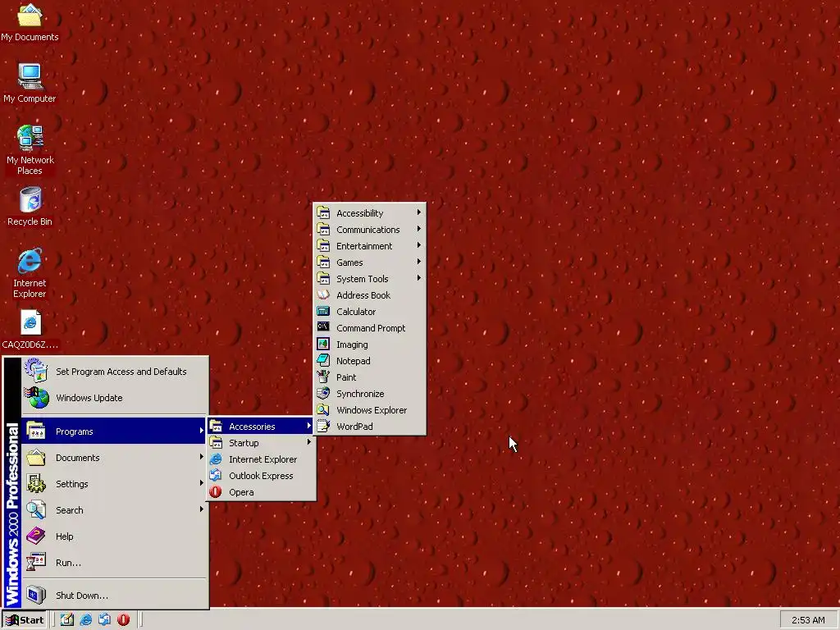The height and width of the screenshot is (630, 840).
Task: Click the Accessibility folder label
Action: click(x=359, y=213)
